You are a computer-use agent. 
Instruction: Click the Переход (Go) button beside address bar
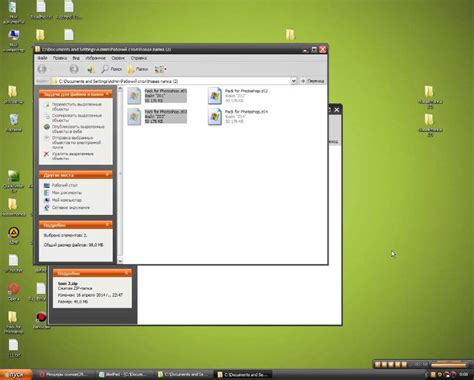[312, 81]
